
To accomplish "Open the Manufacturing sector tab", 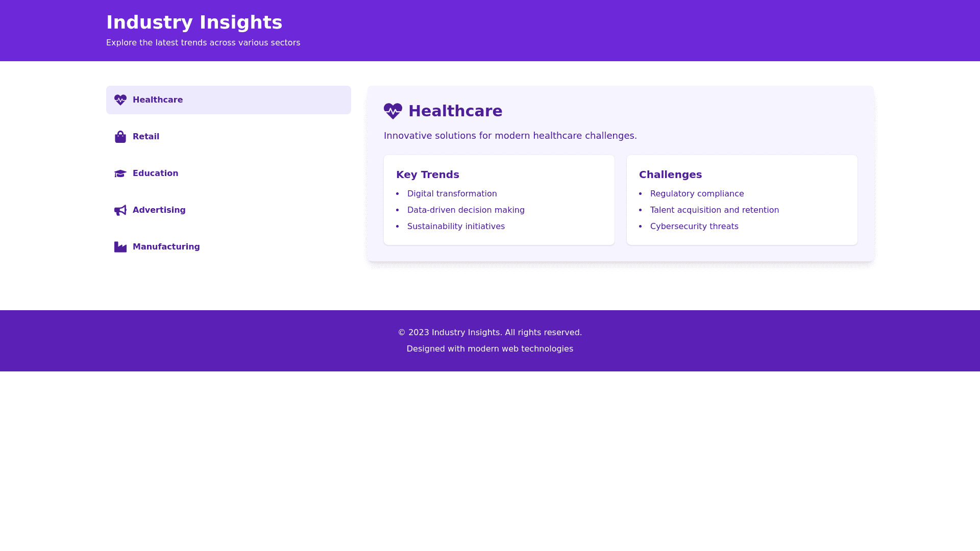I will click(x=228, y=247).
